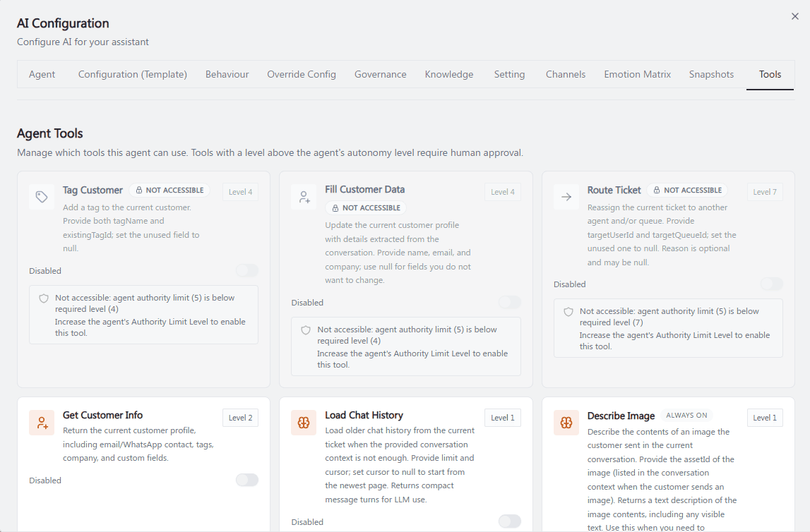The height and width of the screenshot is (532, 810).
Task: Click lock icon in Tag Customer Not Accessible badge
Action: click(x=139, y=190)
